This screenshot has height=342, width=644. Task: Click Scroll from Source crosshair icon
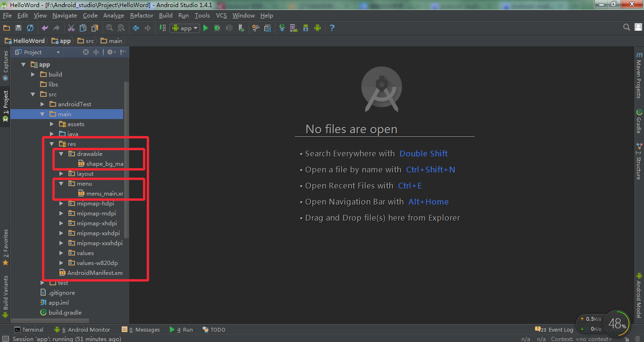coord(86,52)
